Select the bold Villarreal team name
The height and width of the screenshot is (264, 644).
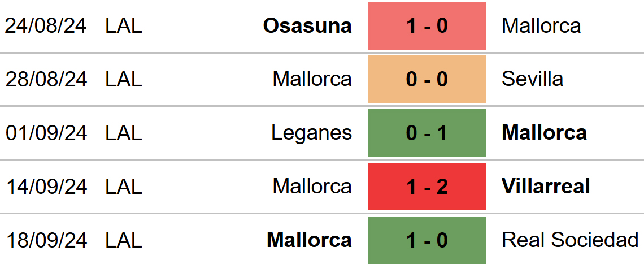[x=546, y=187]
